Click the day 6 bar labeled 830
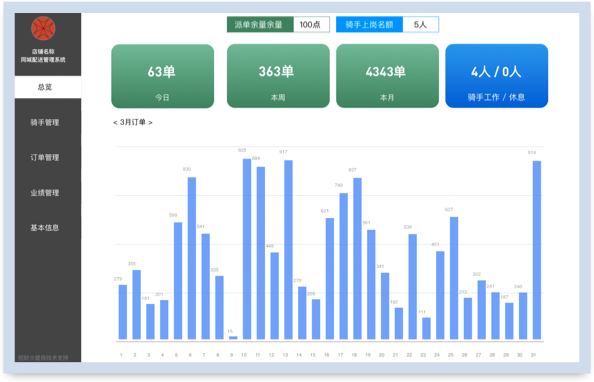The height and width of the screenshot is (382, 594). 192,258
